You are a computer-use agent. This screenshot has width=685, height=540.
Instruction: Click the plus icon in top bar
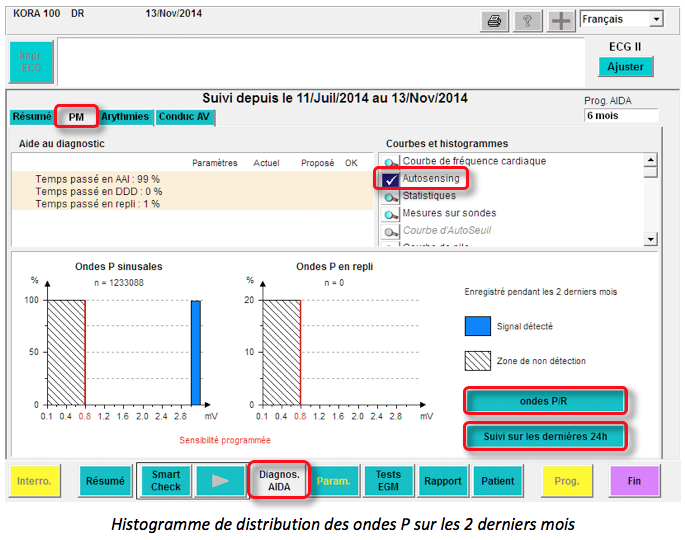[562, 20]
